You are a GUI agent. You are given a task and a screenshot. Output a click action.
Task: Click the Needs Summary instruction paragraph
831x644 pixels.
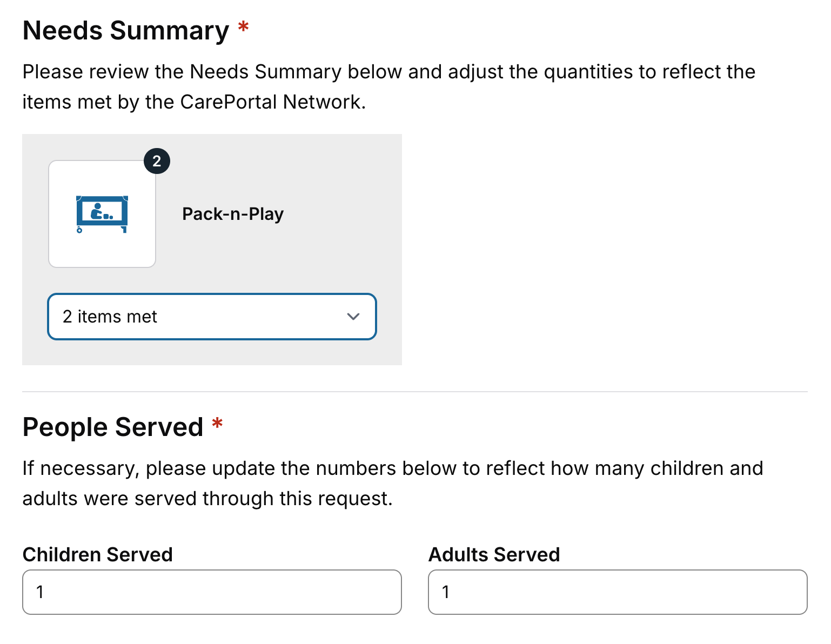coord(389,87)
